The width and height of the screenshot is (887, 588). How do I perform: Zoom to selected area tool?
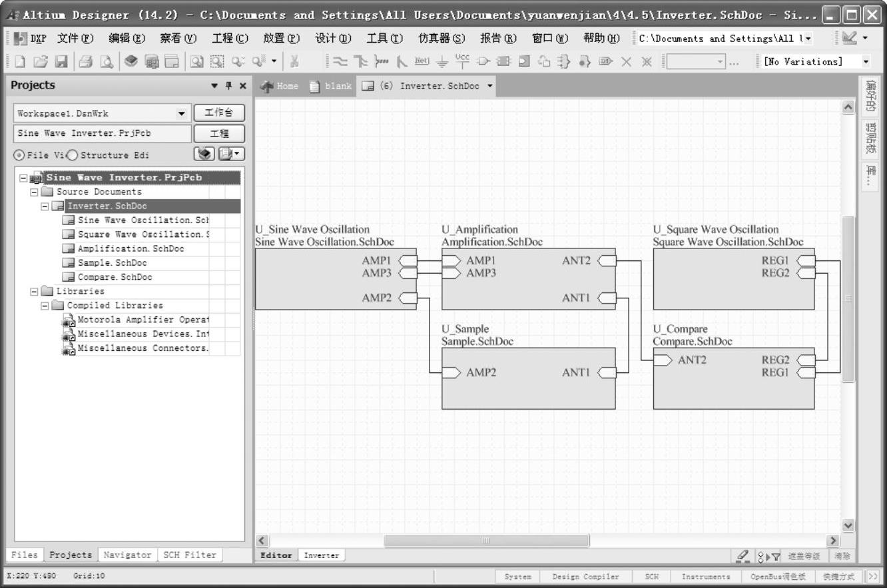(x=217, y=62)
